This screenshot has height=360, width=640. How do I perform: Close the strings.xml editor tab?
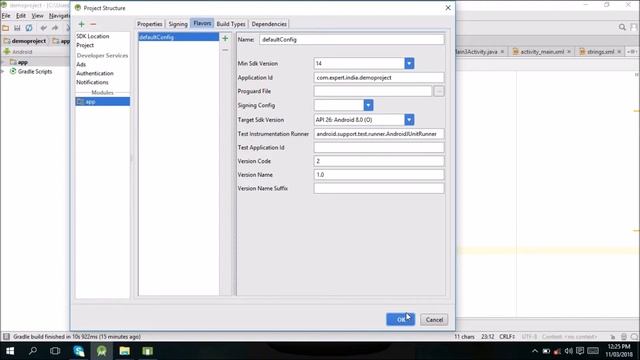coord(619,51)
